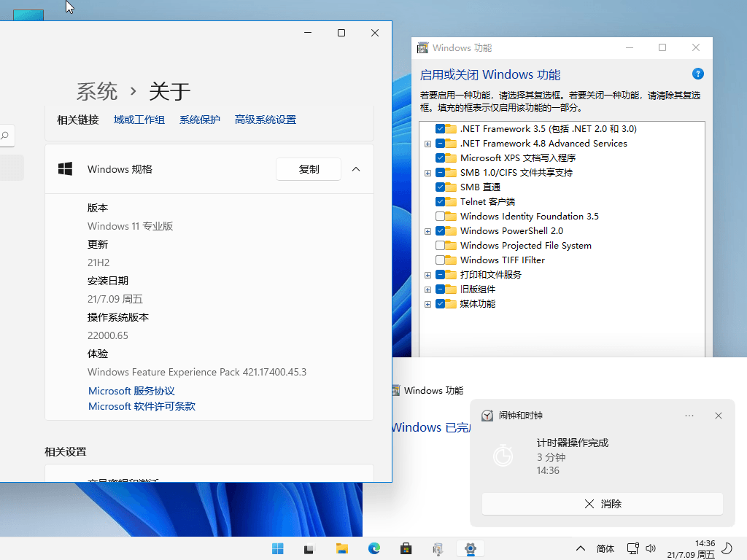Open Microsoft Edge from the taskbar

click(x=373, y=548)
